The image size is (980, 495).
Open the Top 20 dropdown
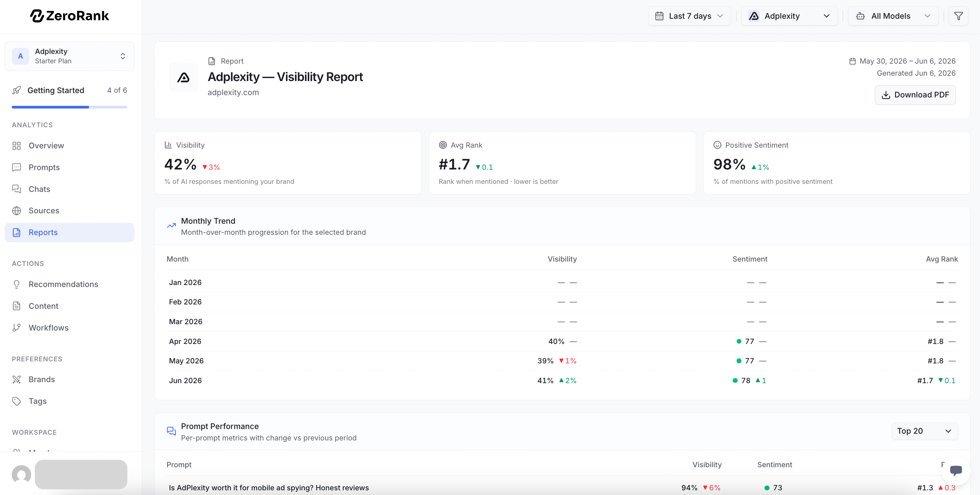(x=924, y=431)
